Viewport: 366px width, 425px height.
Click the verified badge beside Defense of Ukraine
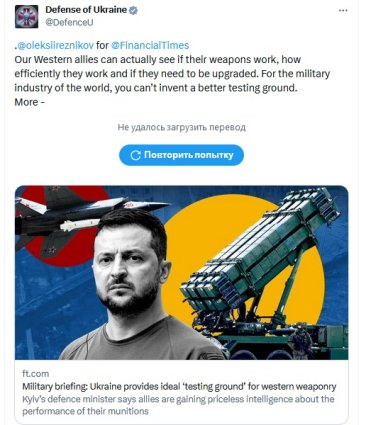pyautogui.click(x=134, y=10)
